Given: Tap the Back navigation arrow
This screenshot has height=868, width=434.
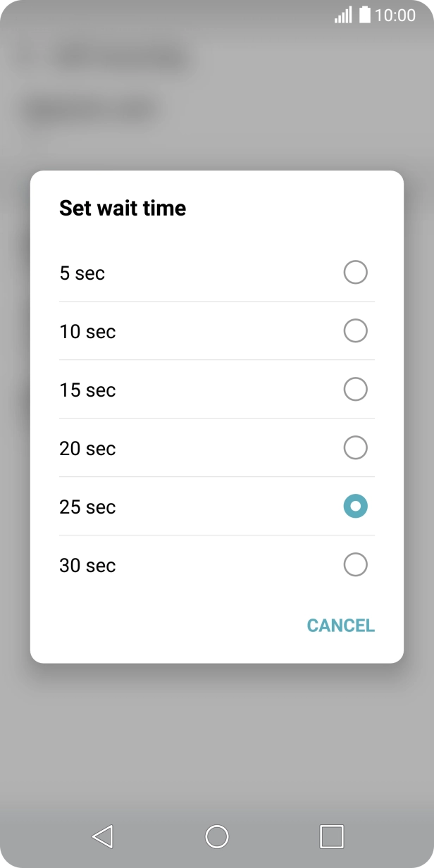Looking at the screenshot, I should tap(102, 838).
